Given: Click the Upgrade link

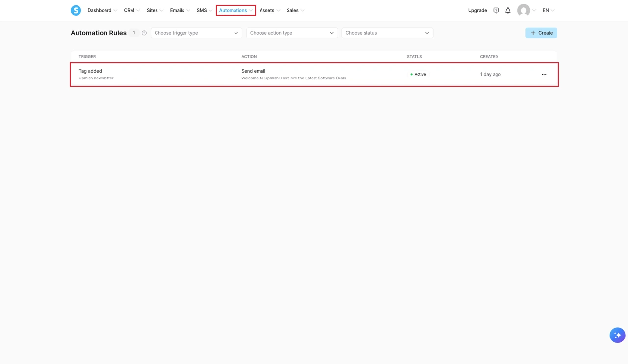Looking at the screenshot, I should click(477, 10).
